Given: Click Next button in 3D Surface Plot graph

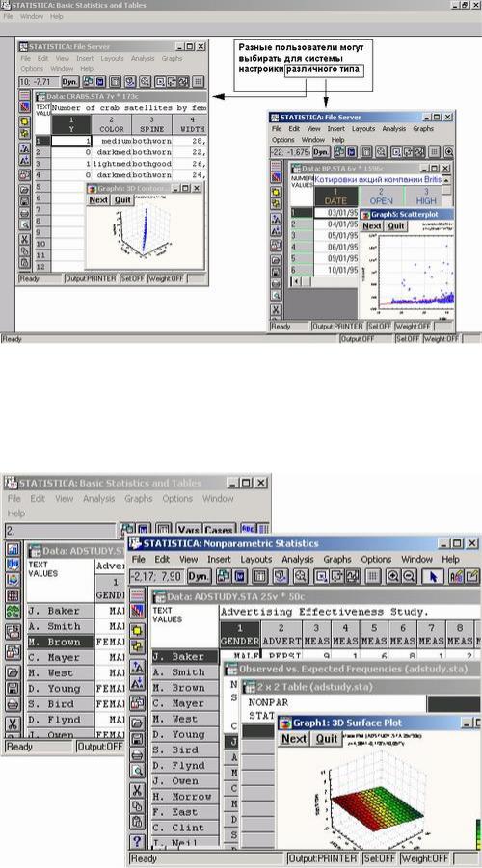Looking at the screenshot, I should pos(294,739).
